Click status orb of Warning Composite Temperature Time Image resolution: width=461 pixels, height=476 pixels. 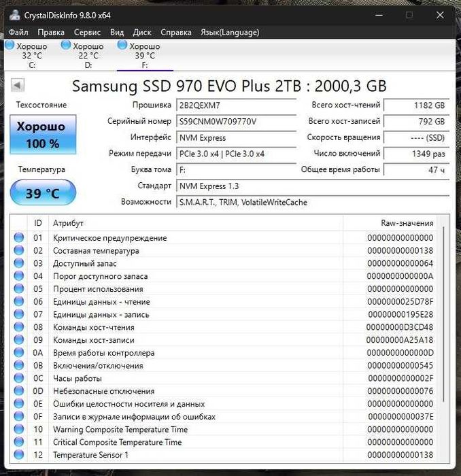point(19,428)
